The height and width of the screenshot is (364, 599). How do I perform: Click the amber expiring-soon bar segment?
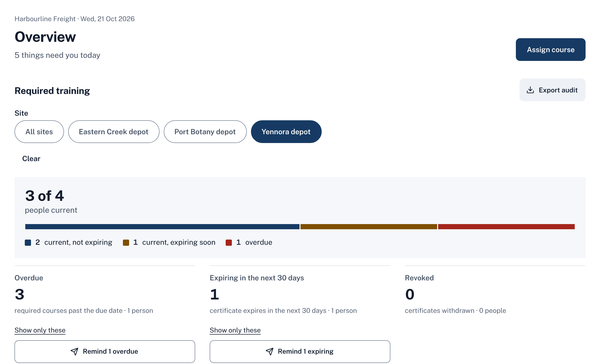[369, 227]
